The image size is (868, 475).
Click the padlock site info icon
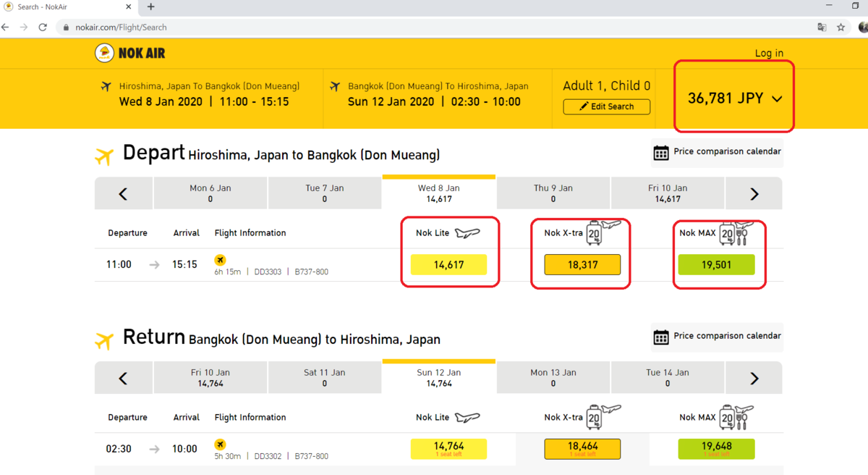(66, 28)
